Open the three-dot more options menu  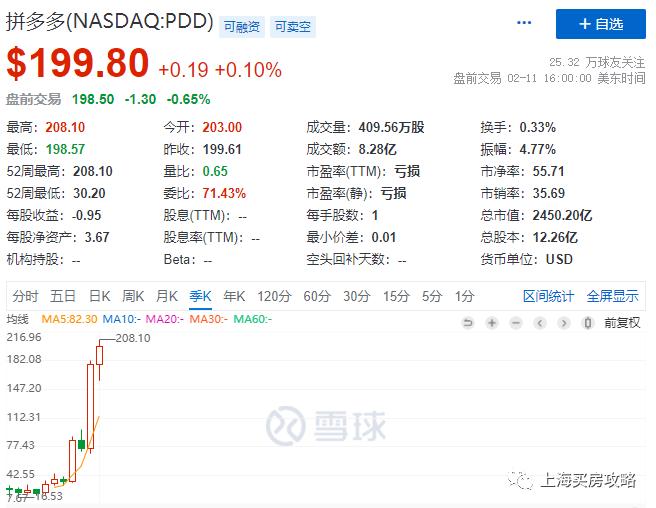[x=524, y=23]
